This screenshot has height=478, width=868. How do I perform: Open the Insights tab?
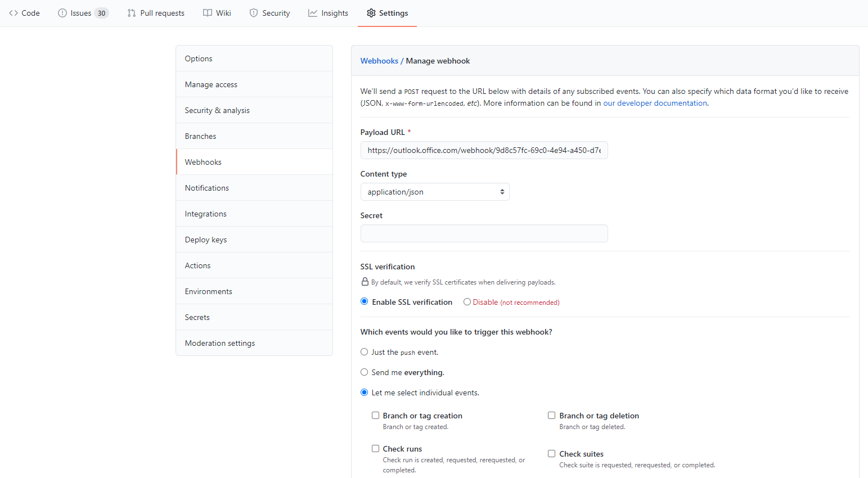tap(329, 13)
